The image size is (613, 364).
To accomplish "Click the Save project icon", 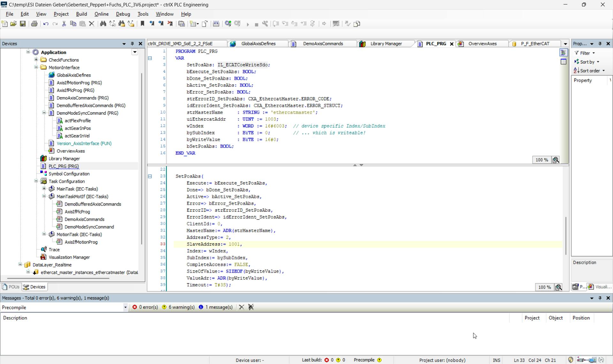I will point(23,24).
